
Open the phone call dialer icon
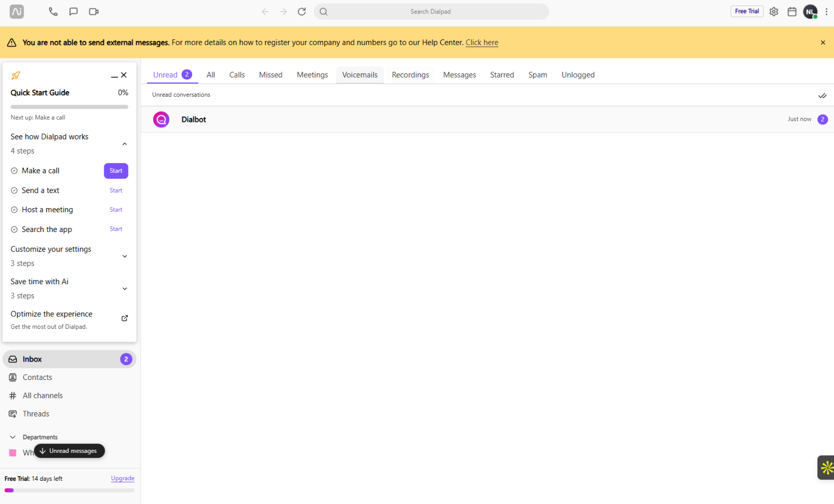(x=53, y=12)
